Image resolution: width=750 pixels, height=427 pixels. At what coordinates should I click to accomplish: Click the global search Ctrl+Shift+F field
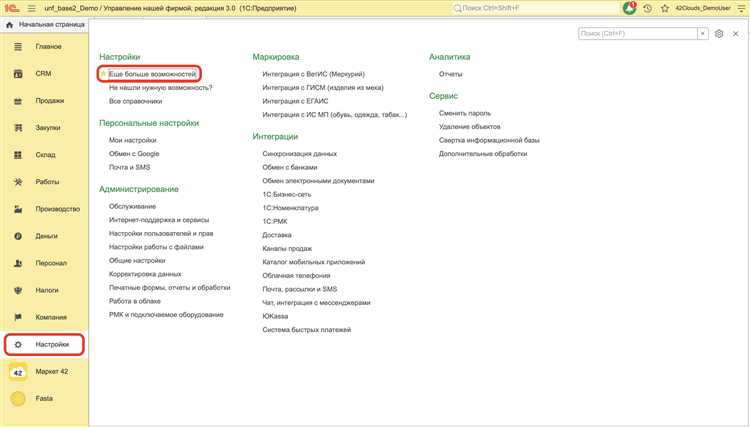pos(535,8)
